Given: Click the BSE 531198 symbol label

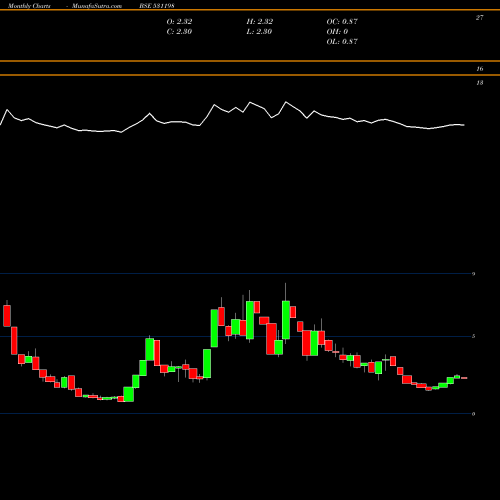Looking at the screenshot, I should pyautogui.click(x=157, y=6).
